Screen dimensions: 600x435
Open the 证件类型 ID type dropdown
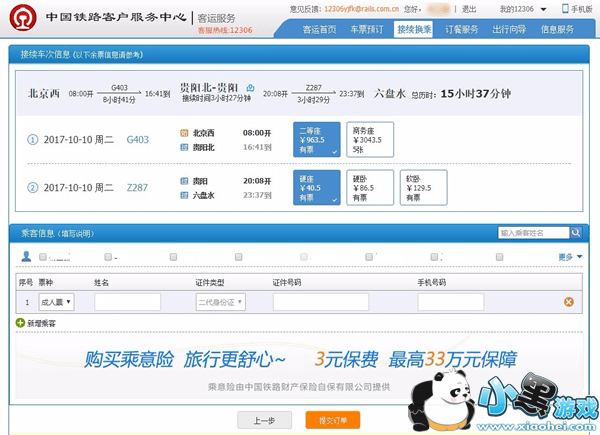point(220,301)
